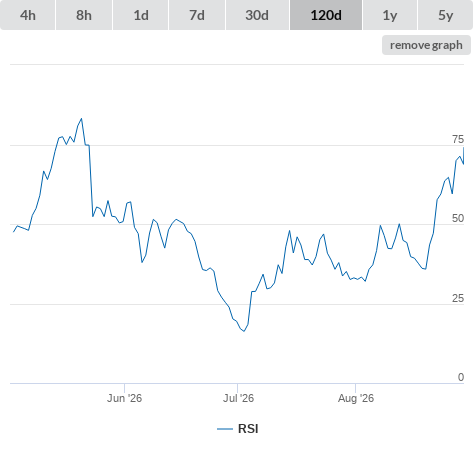Click the 0 y-axis label
474x455 pixels.
[x=461, y=377]
